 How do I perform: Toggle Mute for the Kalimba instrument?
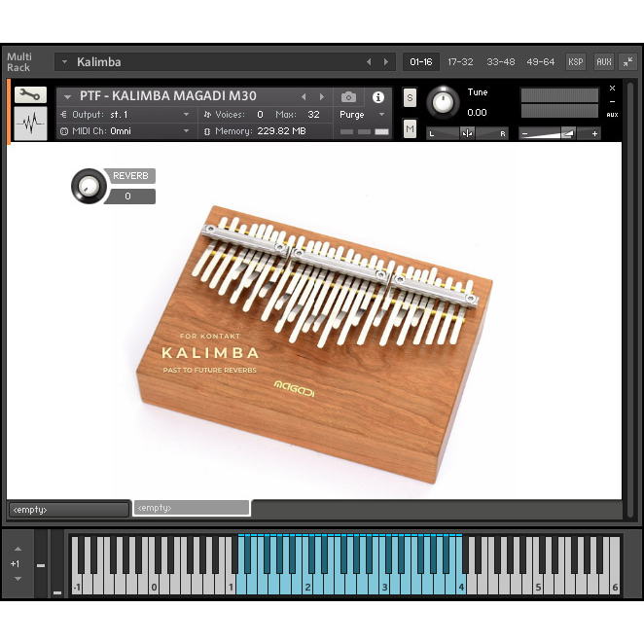click(410, 129)
